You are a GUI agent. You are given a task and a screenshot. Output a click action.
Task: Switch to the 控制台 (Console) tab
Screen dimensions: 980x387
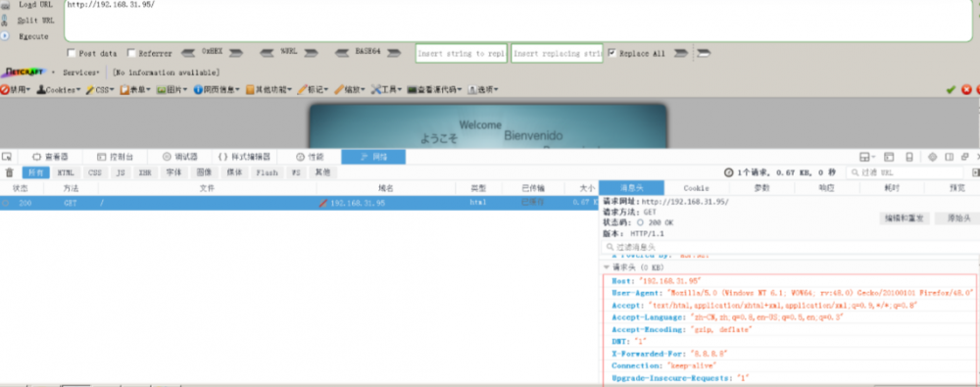click(x=116, y=157)
